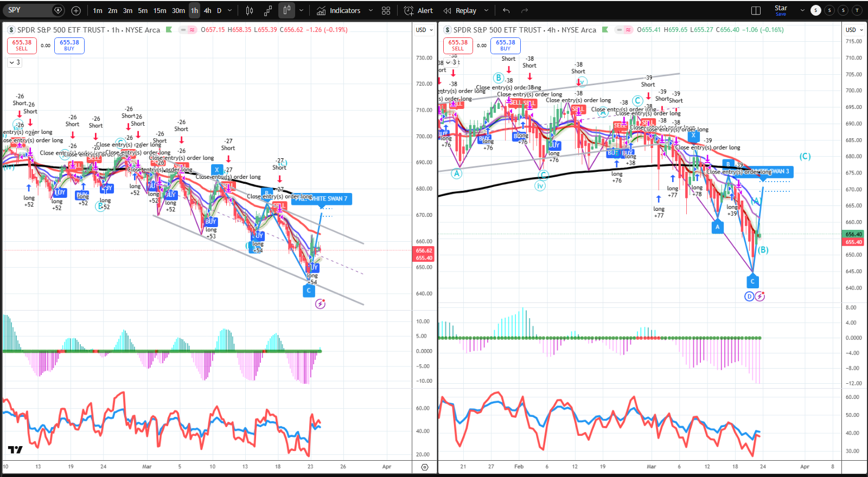
Task: Open the layout setup split icon
Action: [756, 10]
